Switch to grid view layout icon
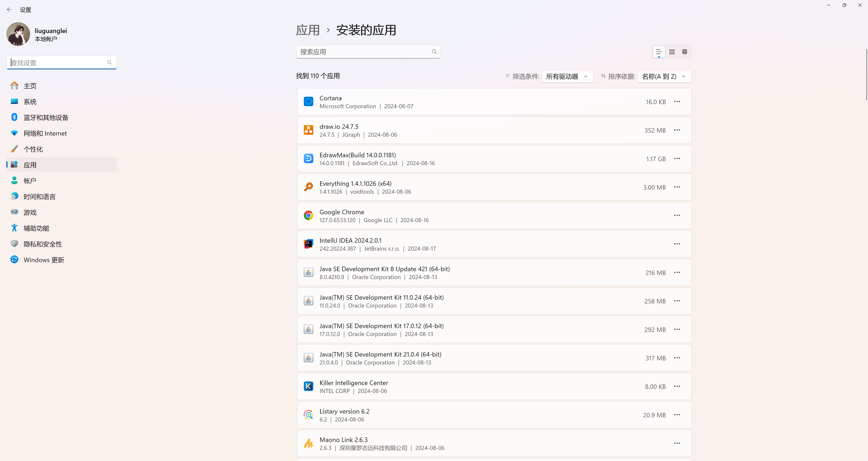The image size is (868, 461). point(672,52)
